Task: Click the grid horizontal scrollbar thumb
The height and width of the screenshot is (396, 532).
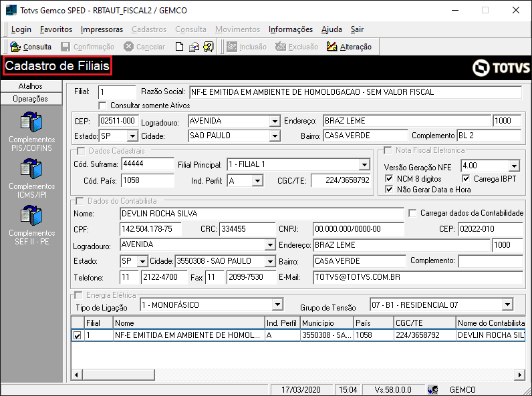Action: [118, 375]
